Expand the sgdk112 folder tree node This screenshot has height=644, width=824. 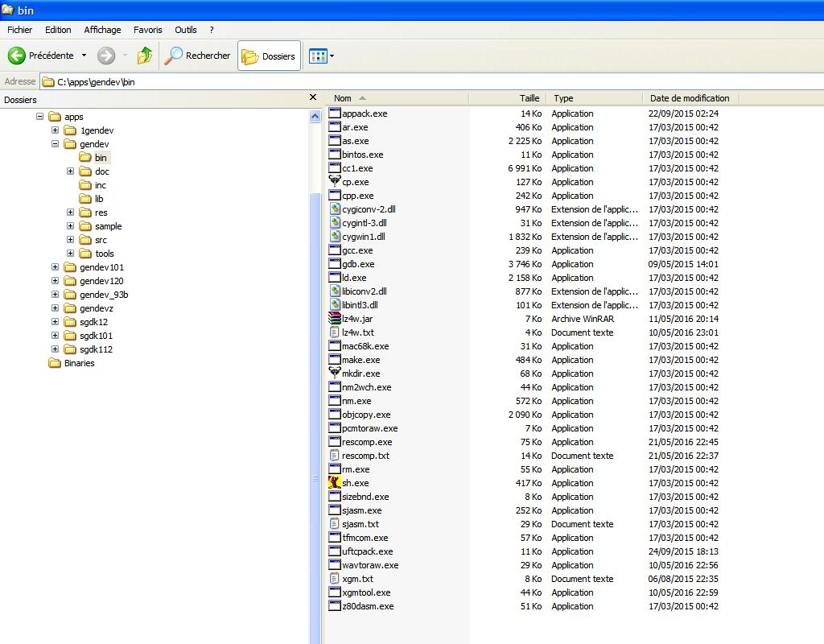tap(55, 349)
